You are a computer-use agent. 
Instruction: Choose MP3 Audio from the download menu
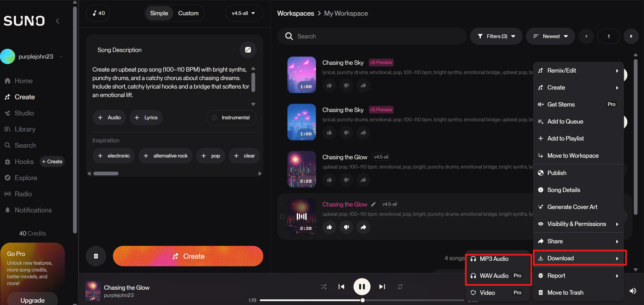click(x=494, y=259)
